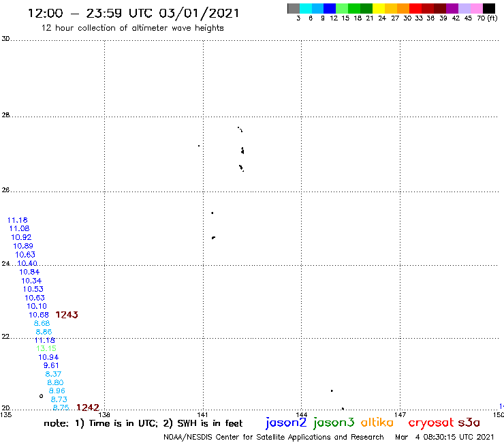The height and width of the screenshot is (443, 504).
Task: Click the '70 (ft)' legend scale label
Action: click(487, 18)
